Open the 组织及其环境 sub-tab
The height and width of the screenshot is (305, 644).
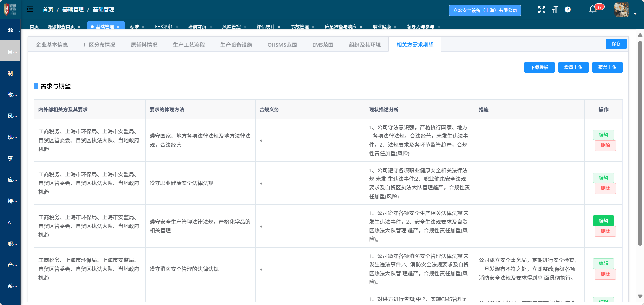click(365, 45)
